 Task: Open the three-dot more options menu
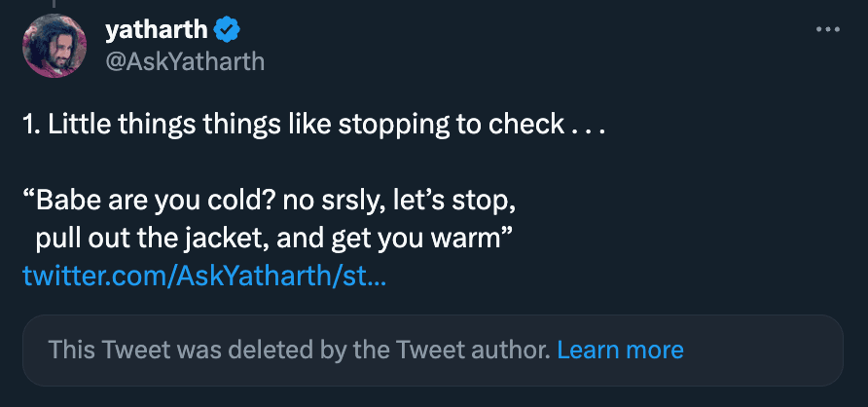click(x=827, y=29)
